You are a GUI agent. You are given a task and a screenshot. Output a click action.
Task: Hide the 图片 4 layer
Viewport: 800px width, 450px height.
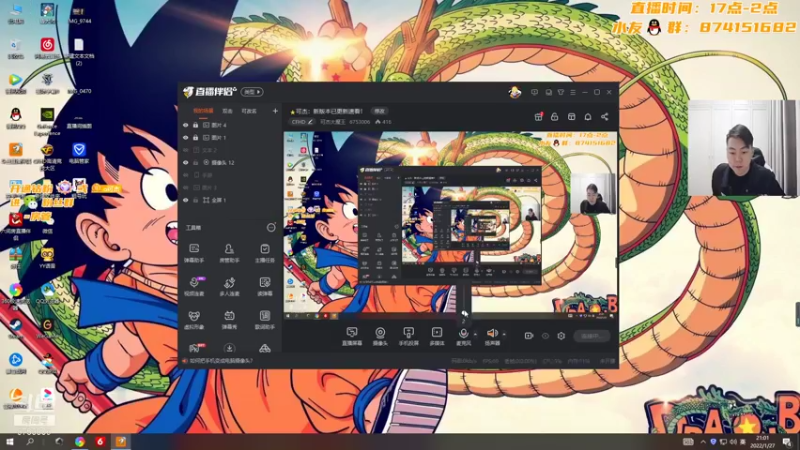[x=186, y=125]
